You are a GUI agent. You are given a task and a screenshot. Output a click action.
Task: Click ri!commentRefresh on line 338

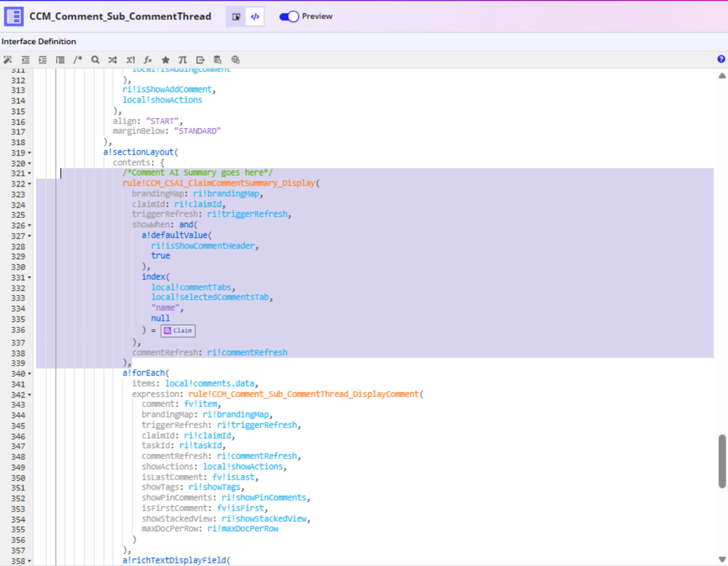tap(247, 352)
